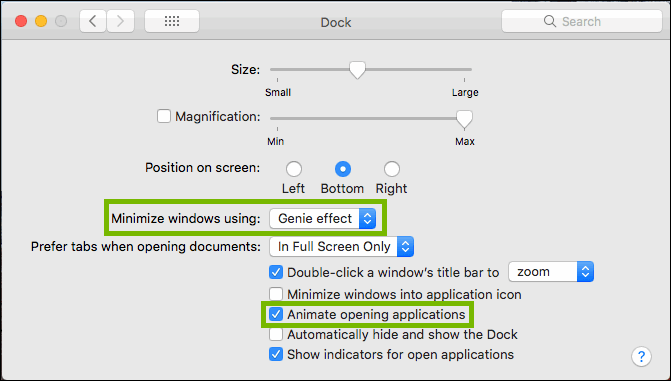The height and width of the screenshot is (381, 671).
Task: Click the Small label under Size slider
Action: click(x=278, y=92)
